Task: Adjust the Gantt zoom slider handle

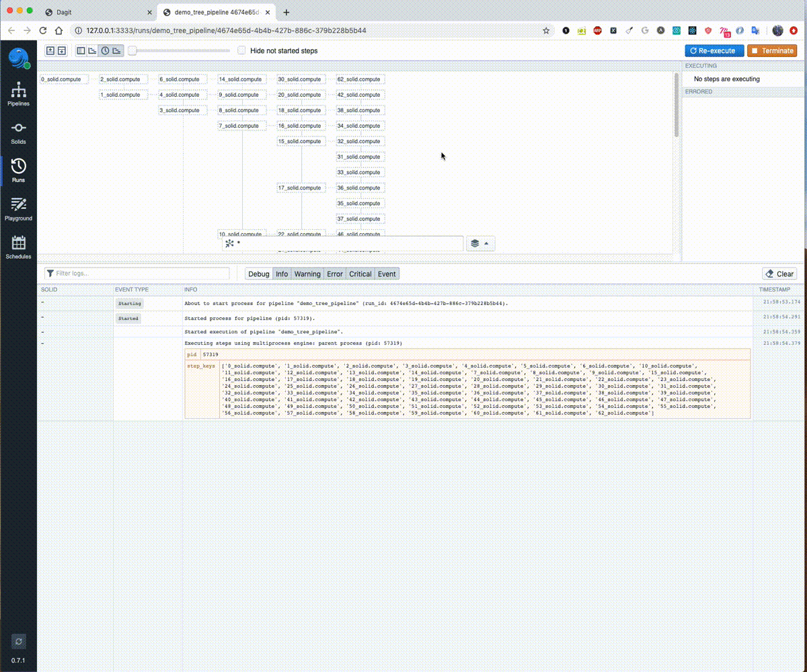Action: tap(132, 50)
